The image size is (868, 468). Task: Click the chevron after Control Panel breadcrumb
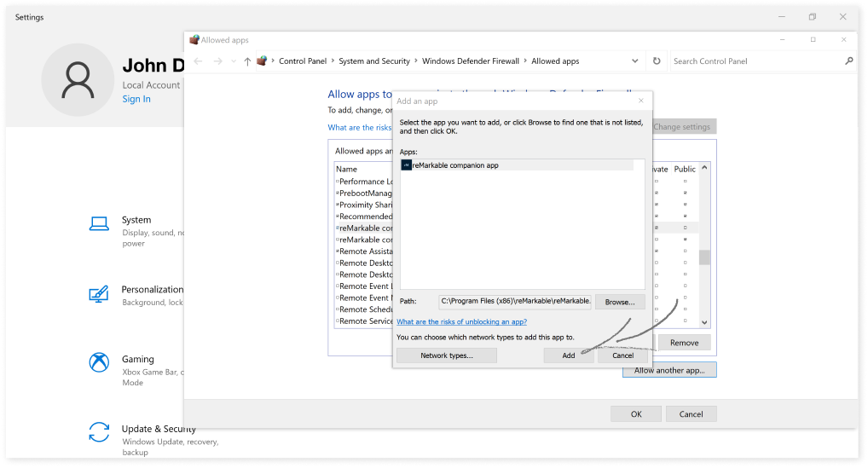coord(333,61)
